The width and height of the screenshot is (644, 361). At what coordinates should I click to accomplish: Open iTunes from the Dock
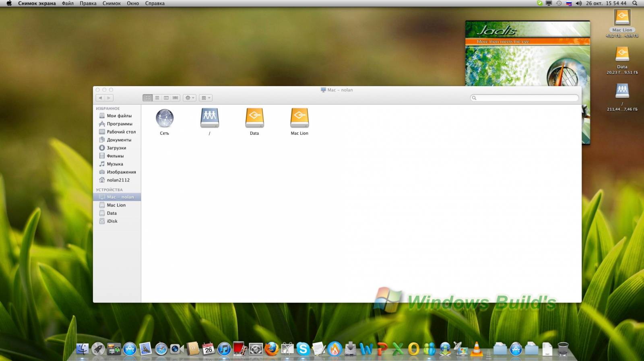click(x=224, y=349)
